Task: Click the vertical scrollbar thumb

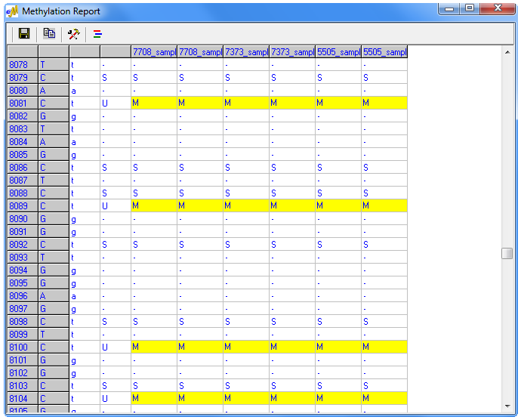Action: coord(507,253)
